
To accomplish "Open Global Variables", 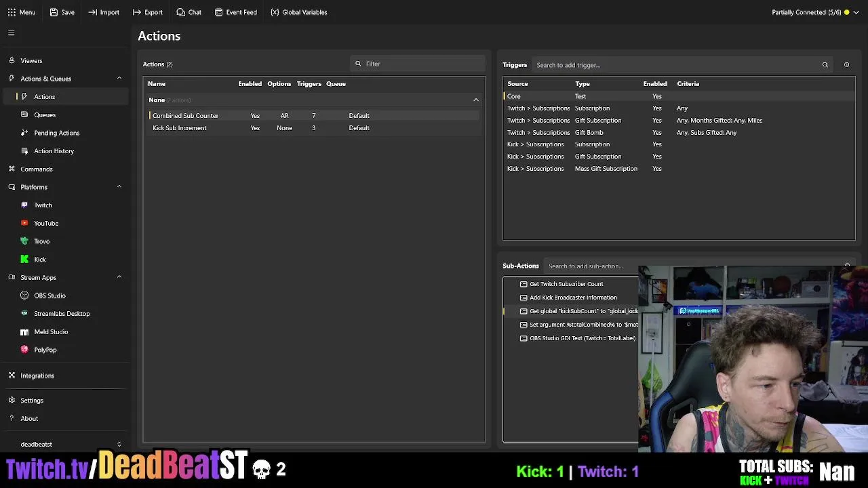I will 298,12.
